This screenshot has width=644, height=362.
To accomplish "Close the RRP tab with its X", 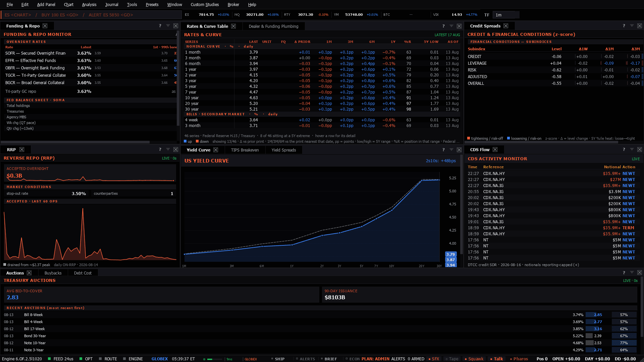I will [22, 149].
